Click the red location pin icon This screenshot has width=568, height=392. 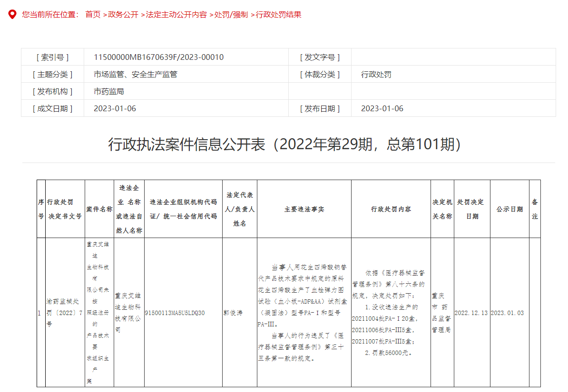[x=12, y=14]
